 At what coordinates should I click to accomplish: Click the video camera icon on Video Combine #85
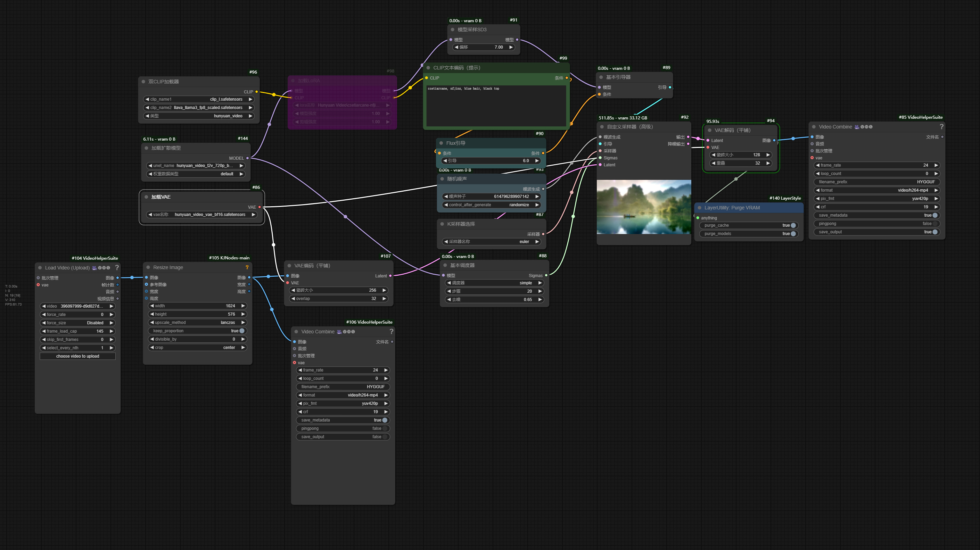click(x=857, y=127)
